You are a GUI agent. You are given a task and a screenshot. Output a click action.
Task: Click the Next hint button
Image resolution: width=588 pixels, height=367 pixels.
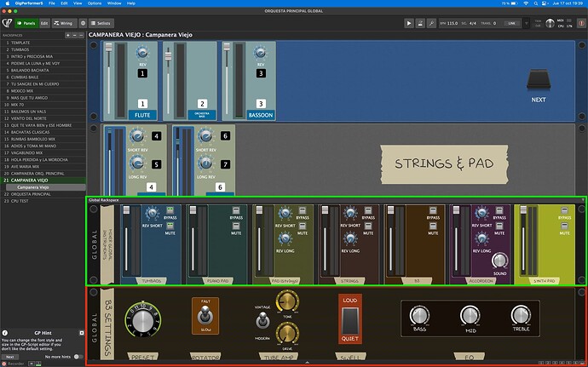pyautogui.click(x=9, y=357)
